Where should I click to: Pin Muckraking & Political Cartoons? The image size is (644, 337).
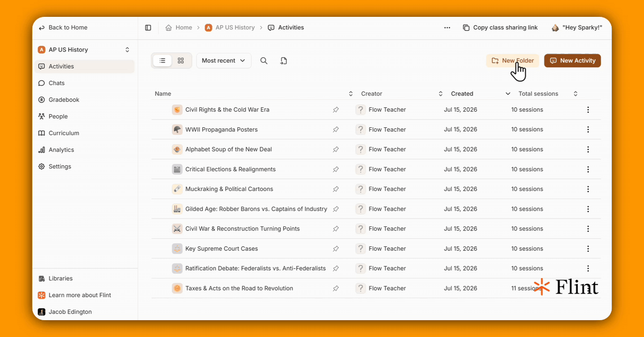[x=336, y=189]
